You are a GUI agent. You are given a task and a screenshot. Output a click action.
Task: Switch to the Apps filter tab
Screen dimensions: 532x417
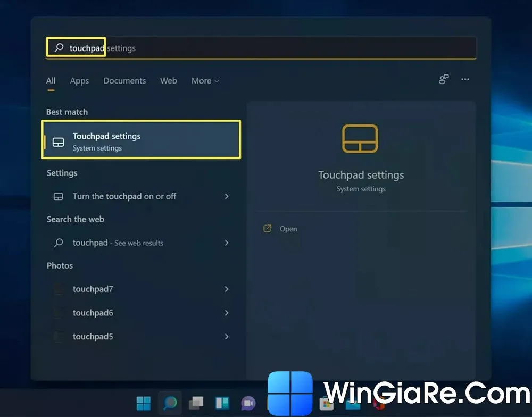tap(79, 81)
